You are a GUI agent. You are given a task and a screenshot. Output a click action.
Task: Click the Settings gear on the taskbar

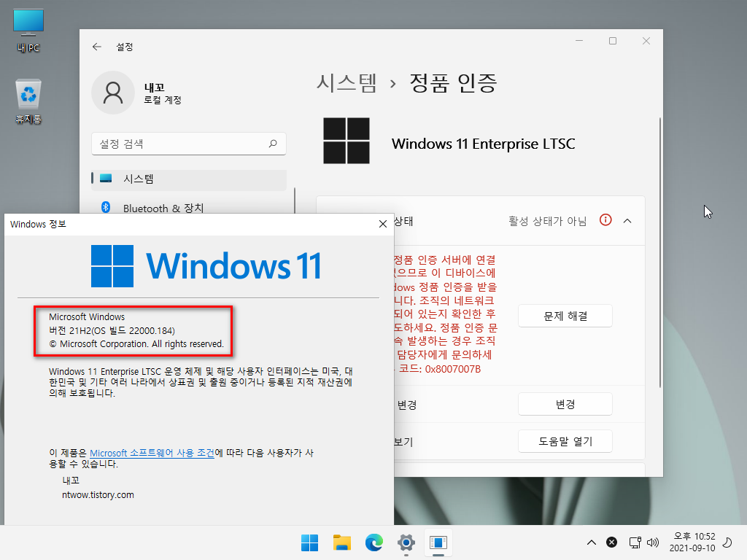point(406,542)
